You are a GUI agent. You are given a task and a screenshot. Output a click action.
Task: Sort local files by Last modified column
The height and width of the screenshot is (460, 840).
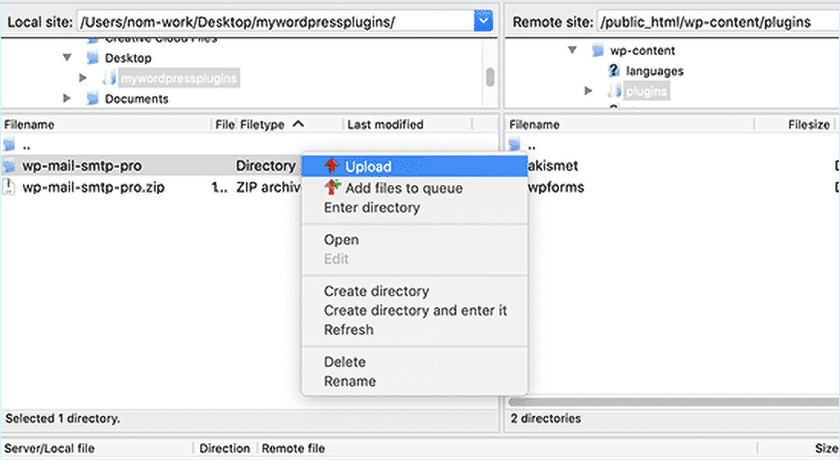pos(384,125)
